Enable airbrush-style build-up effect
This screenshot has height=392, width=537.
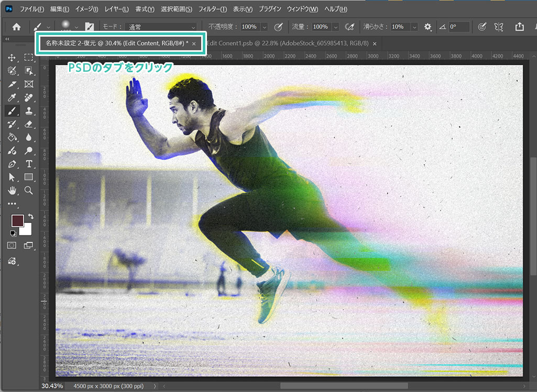[x=349, y=27]
